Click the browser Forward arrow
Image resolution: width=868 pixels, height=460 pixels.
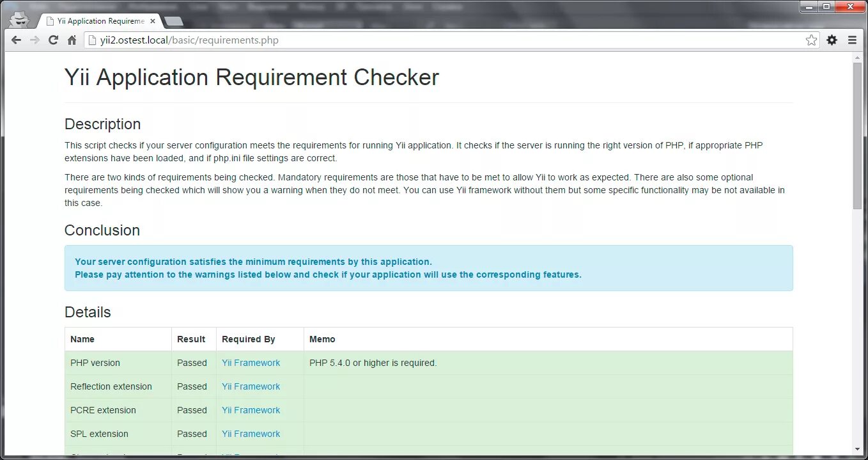click(x=35, y=40)
